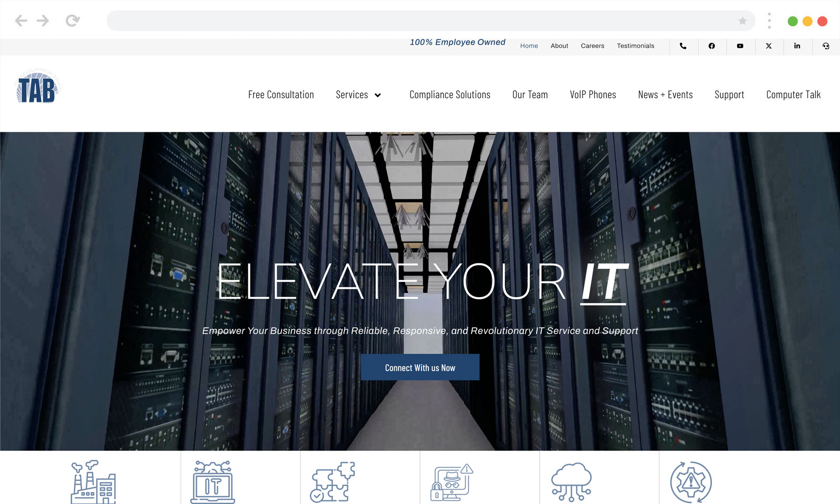
Task: Go to VoIP Phones page
Action: point(593,95)
